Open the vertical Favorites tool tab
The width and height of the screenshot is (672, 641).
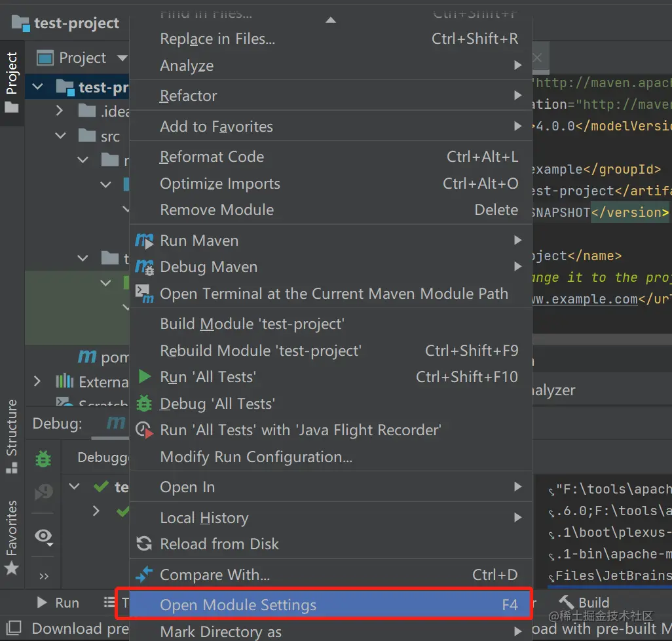[x=12, y=537]
